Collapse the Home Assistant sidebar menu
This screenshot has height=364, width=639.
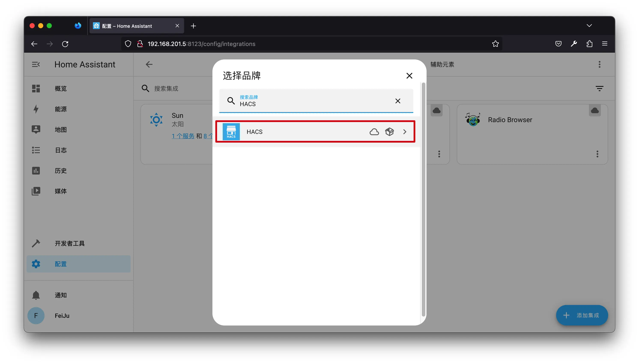(x=36, y=65)
